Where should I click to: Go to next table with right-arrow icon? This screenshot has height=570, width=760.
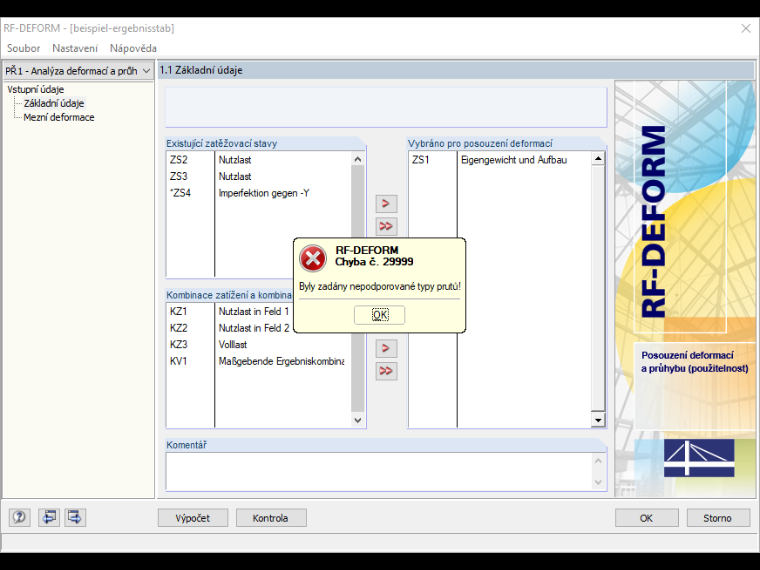point(75,517)
